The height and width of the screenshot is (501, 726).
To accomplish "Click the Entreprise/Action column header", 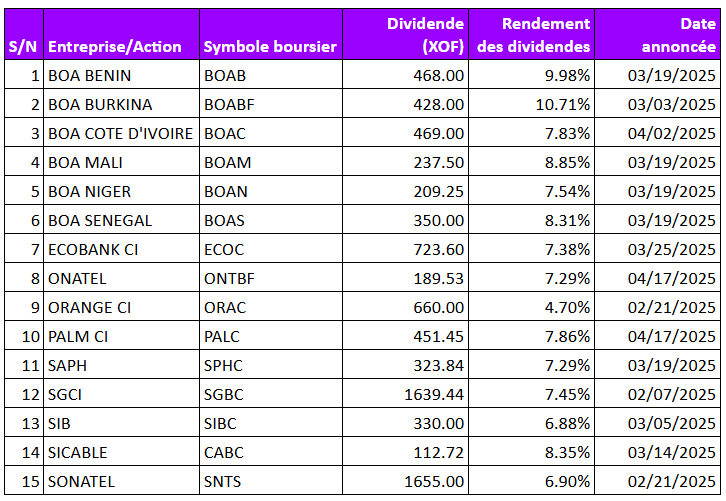I will (x=121, y=35).
